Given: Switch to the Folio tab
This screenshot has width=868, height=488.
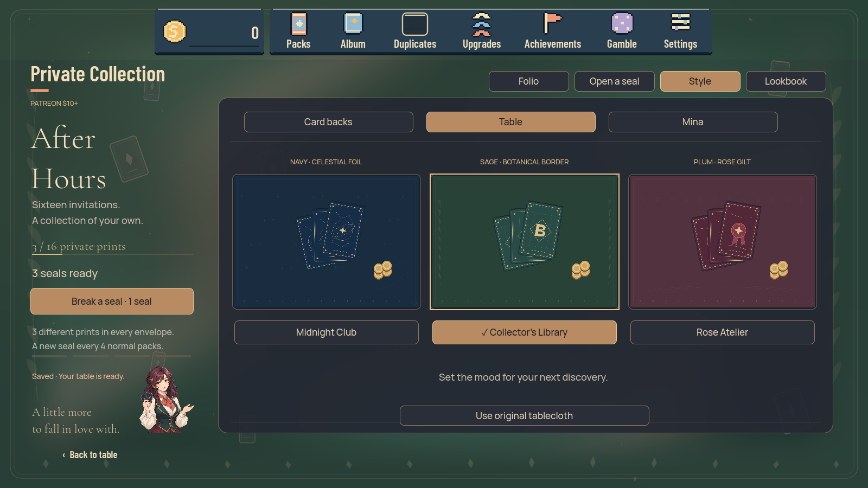Looking at the screenshot, I should click(x=529, y=81).
